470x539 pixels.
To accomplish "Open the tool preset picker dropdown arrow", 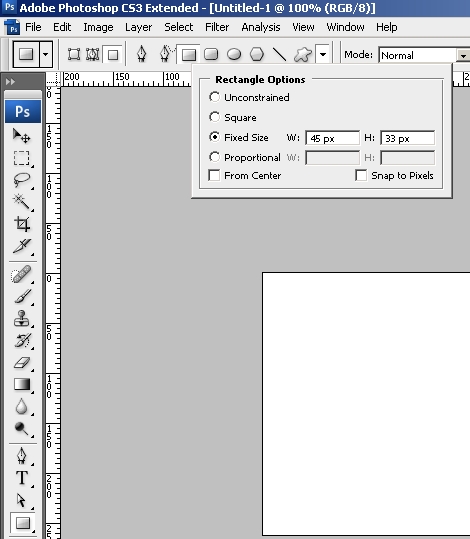I will 46,54.
